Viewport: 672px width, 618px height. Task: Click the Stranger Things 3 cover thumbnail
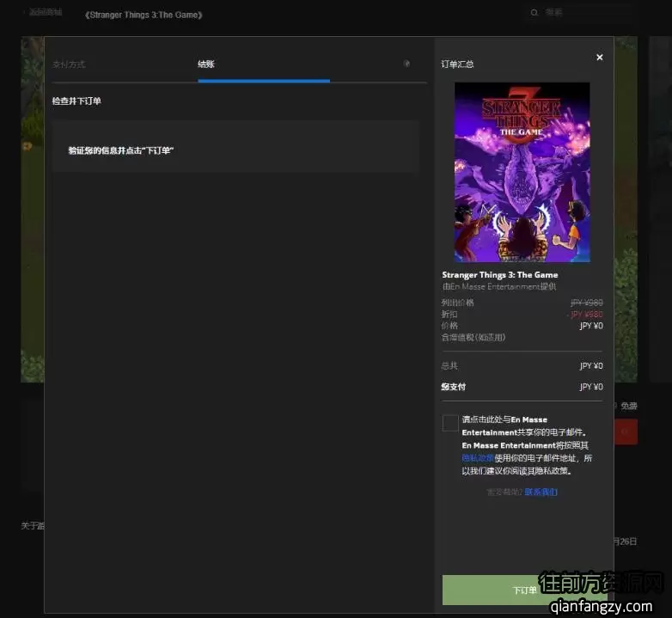pyautogui.click(x=522, y=172)
